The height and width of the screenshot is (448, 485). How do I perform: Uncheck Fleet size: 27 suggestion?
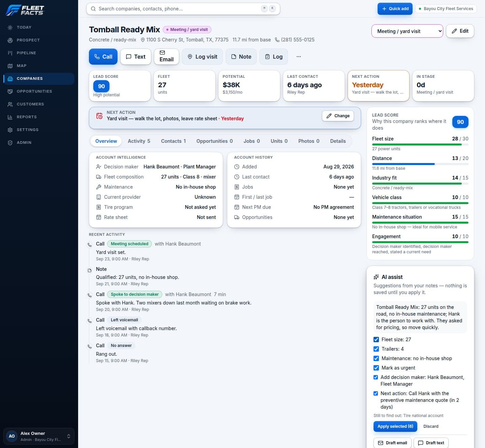pos(376,340)
